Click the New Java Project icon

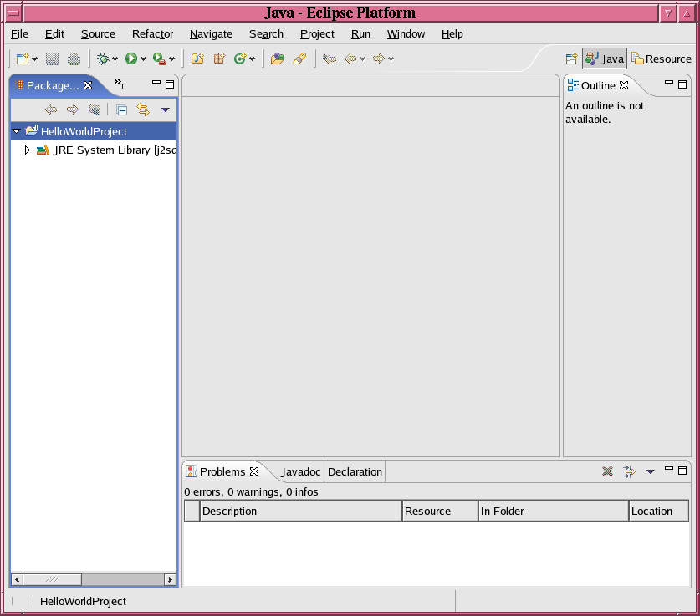pos(197,59)
